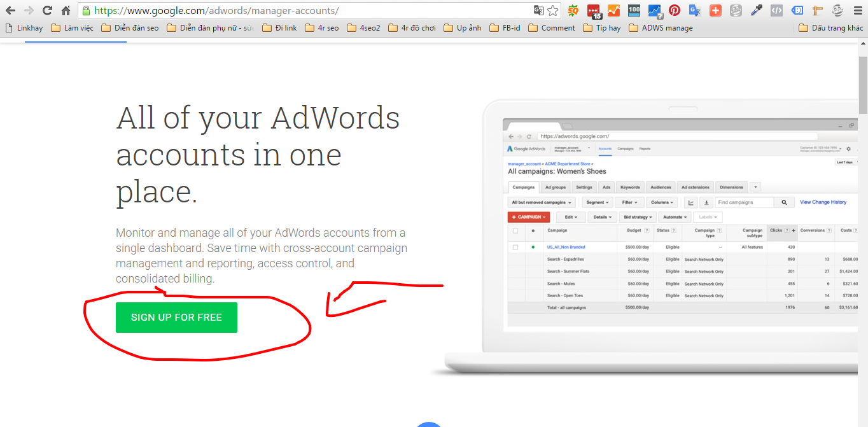Screen dimensions: 868x427
Task: Expand the 4seo2 bookmarks folder
Action: (363, 28)
